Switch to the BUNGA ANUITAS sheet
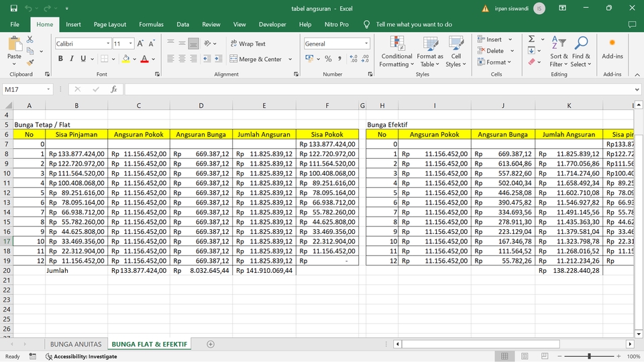The width and height of the screenshot is (644, 362). point(76,344)
